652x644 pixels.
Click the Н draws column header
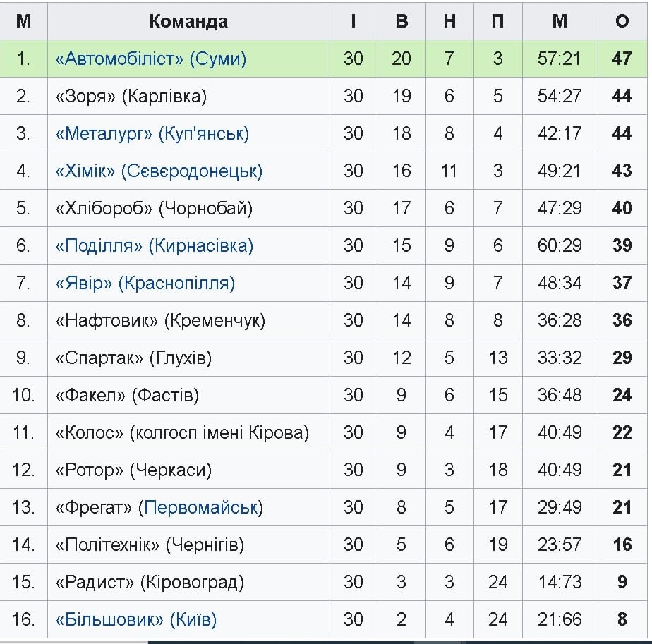point(449,21)
